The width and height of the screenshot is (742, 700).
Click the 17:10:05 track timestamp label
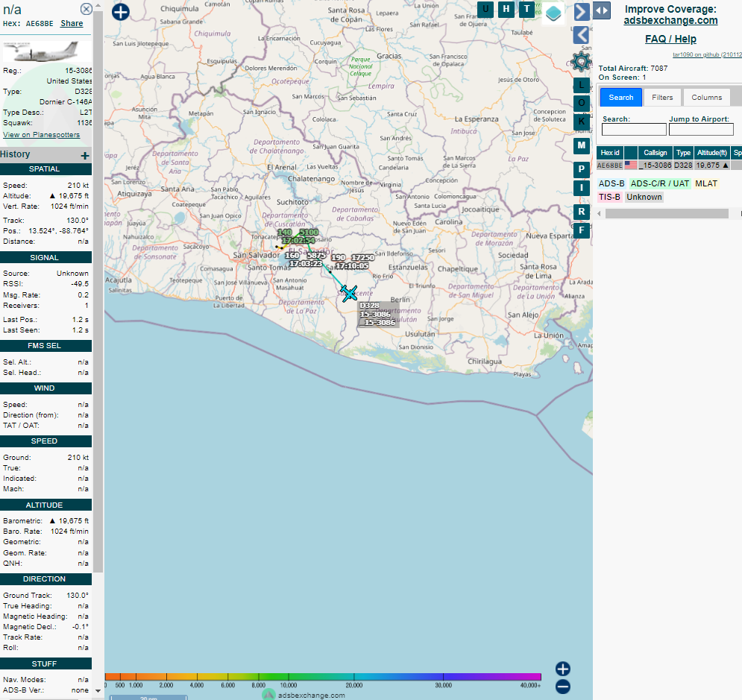(x=352, y=266)
